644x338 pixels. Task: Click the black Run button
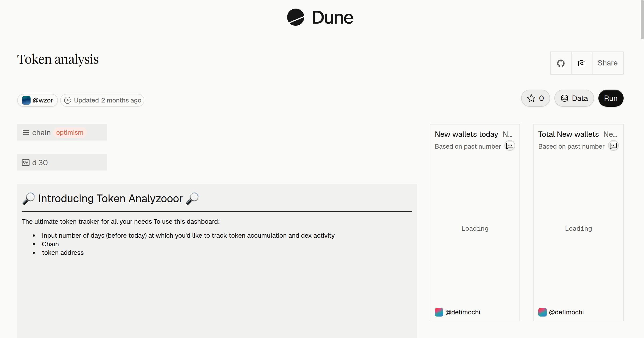(x=611, y=98)
